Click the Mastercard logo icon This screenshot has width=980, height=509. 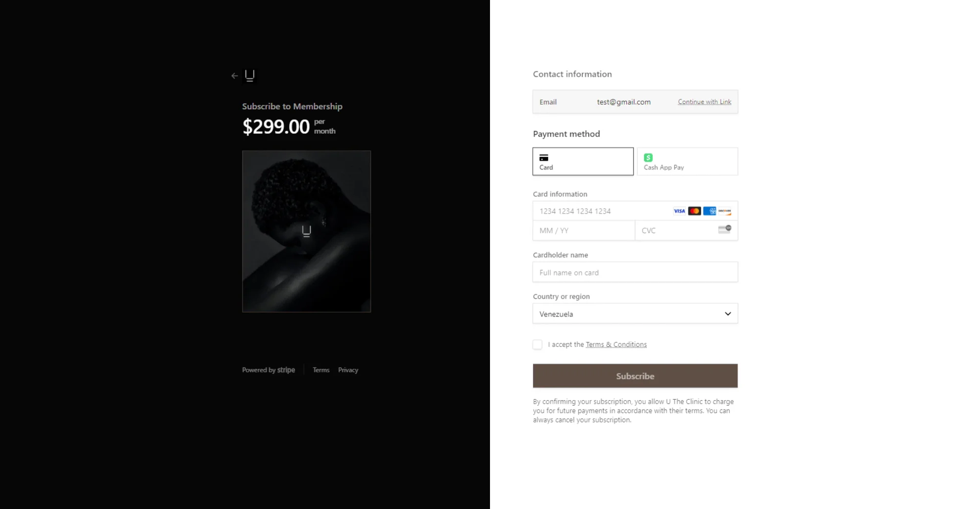point(694,211)
